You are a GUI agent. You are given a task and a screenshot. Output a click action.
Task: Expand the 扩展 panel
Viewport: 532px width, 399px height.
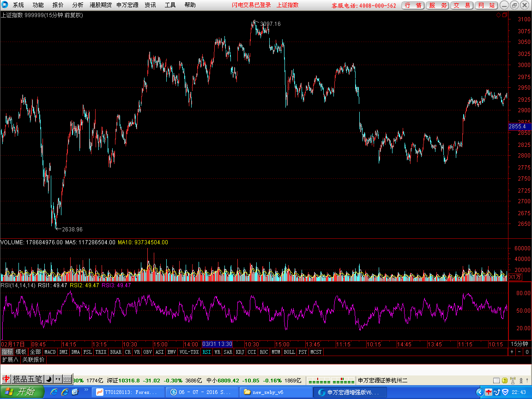tap(10, 360)
